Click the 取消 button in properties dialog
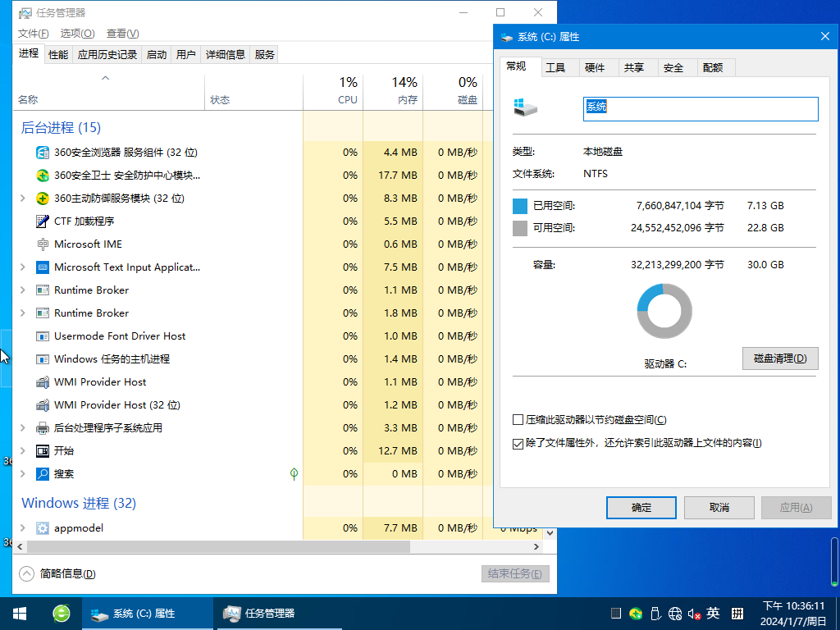 (x=719, y=508)
